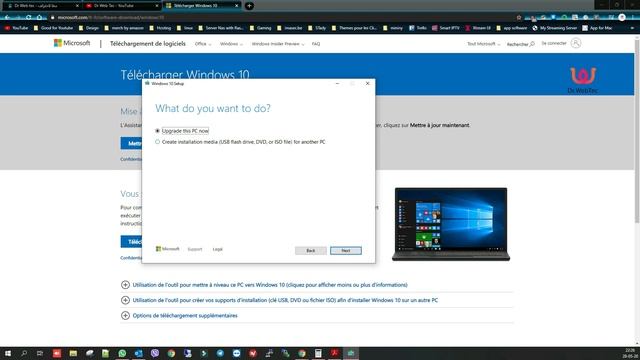
Task: Open the Legal link in Setup dialog
Action: click(218, 249)
